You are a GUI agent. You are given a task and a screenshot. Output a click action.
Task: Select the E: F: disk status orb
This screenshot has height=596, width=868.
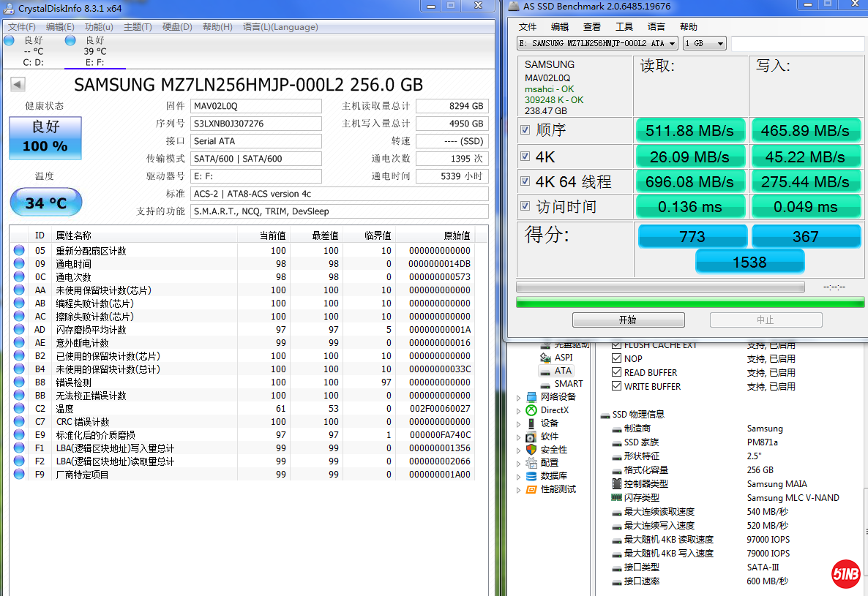[70, 40]
